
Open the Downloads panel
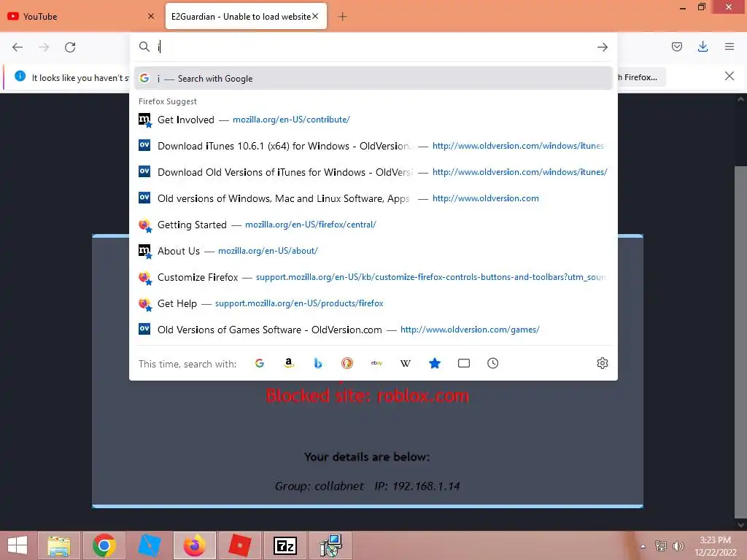click(703, 47)
